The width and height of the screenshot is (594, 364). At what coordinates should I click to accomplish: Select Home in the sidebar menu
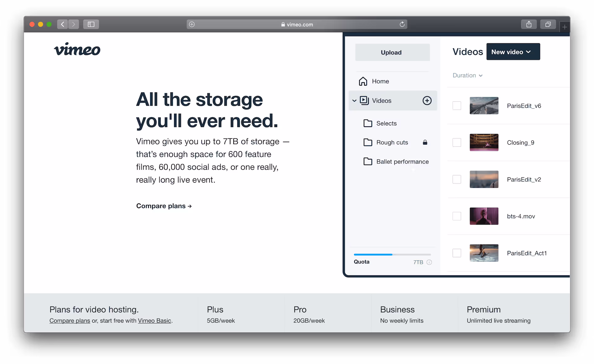pos(380,81)
